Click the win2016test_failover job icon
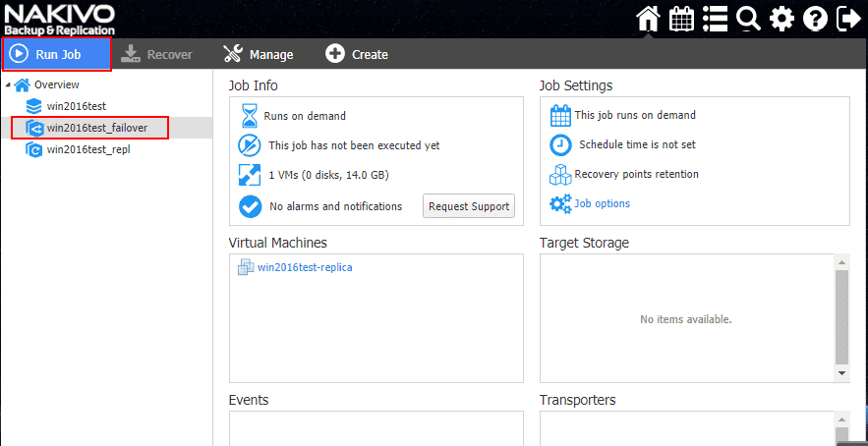This screenshot has height=446, width=868. coord(34,128)
